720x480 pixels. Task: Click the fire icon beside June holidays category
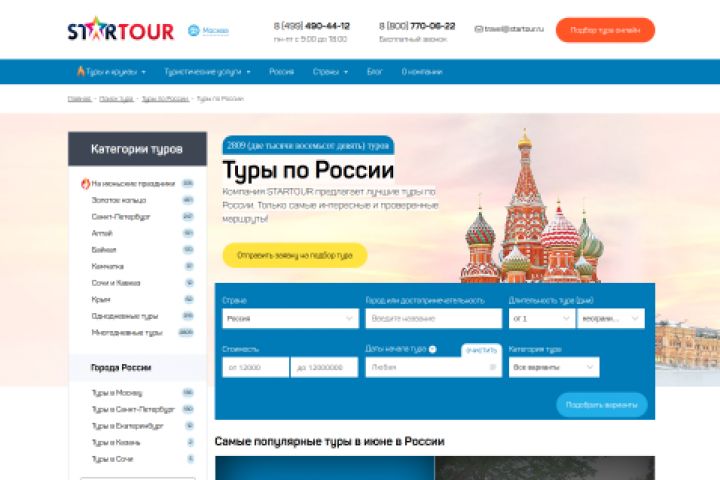click(x=85, y=183)
